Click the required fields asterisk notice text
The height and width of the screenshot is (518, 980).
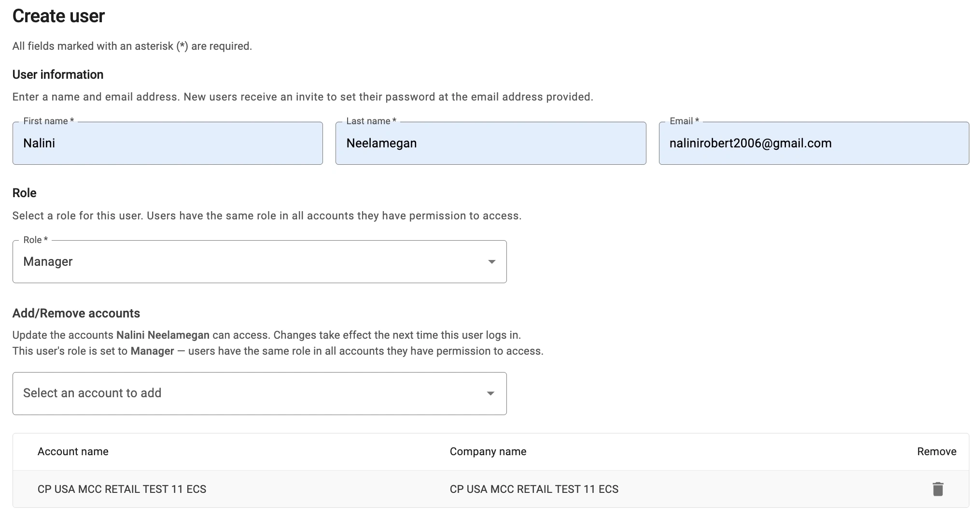click(132, 46)
